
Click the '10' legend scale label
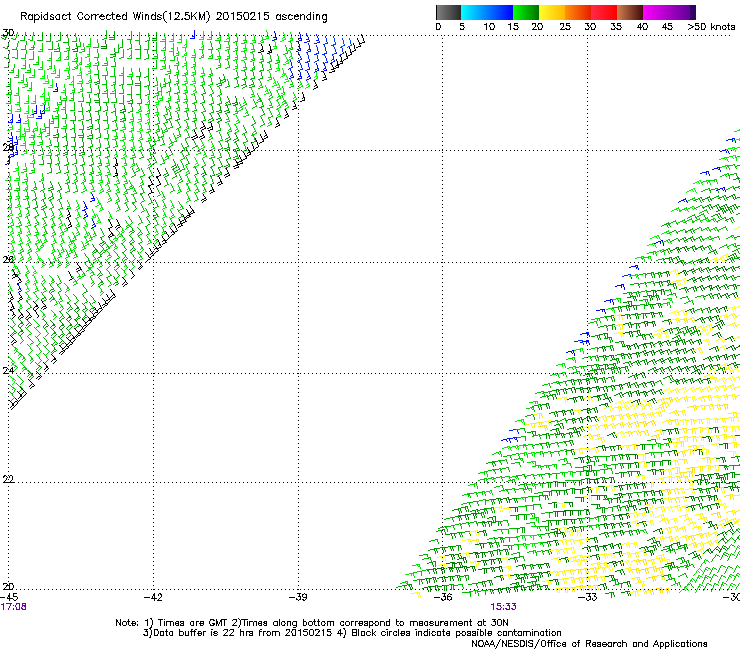[x=489, y=27]
